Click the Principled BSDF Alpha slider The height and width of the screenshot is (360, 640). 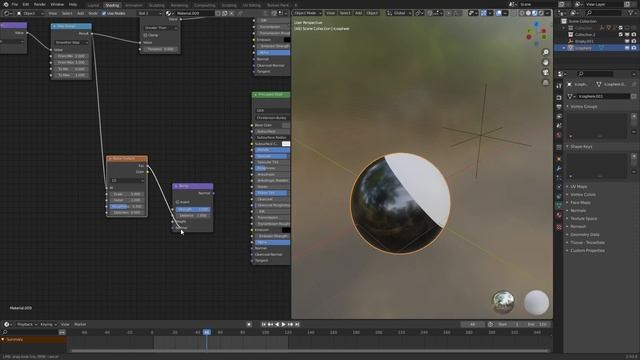tap(273, 242)
